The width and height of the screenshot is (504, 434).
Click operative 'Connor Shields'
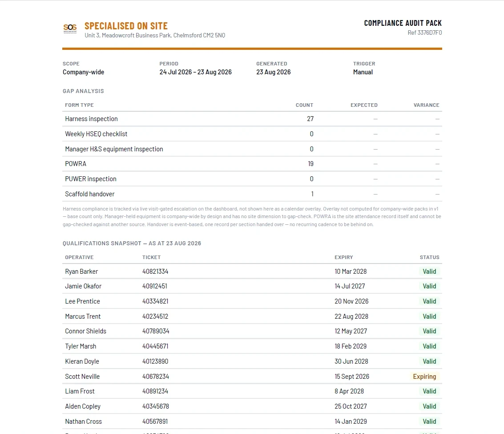click(85, 331)
